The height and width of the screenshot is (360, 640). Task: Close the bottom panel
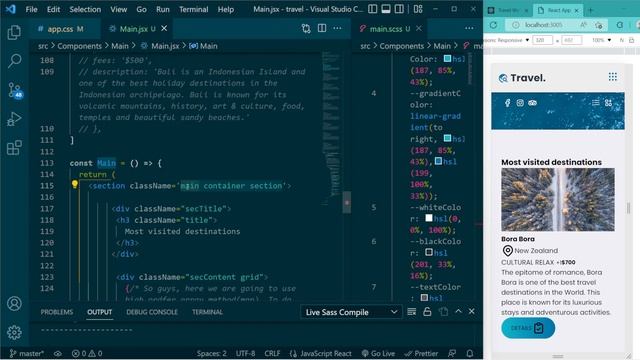[472, 311]
